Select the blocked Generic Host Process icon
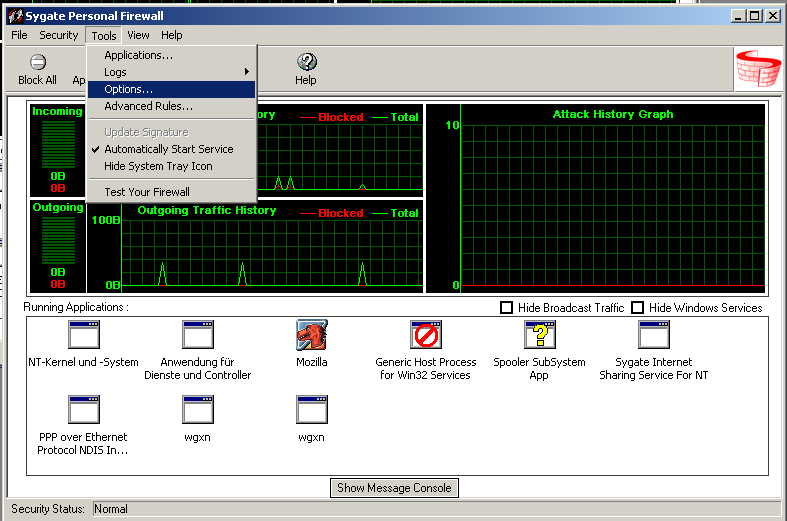 (426, 335)
